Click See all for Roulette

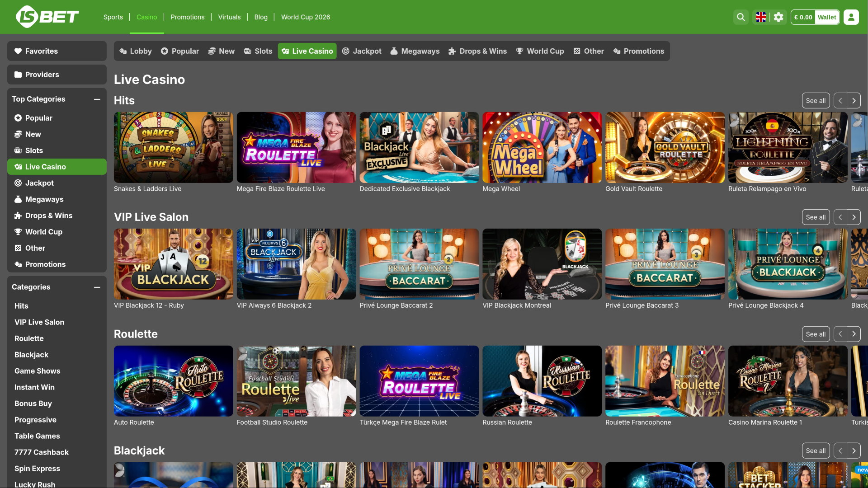click(816, 334)
